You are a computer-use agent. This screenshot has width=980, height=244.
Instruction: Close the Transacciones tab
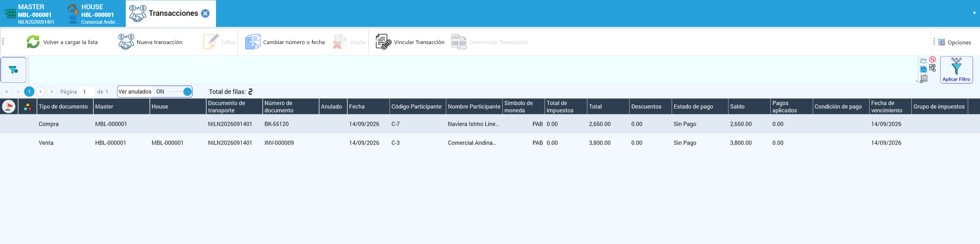[x=206, y=14]
